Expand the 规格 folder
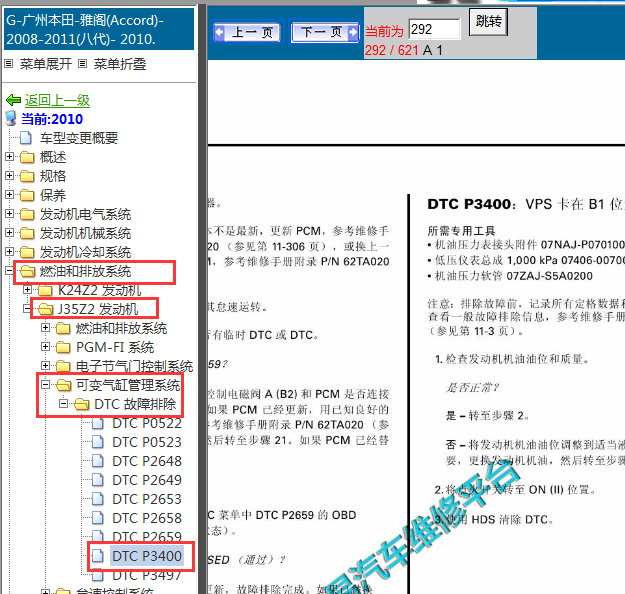The width and height of the screenshot is (625, 594). coord(9,175)
